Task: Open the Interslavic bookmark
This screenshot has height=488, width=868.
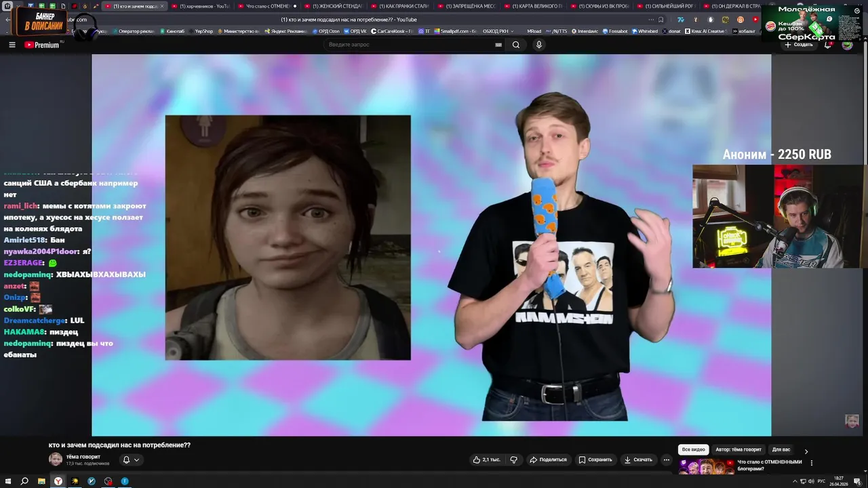Action: pyautogui.click(x=585, y=31)
